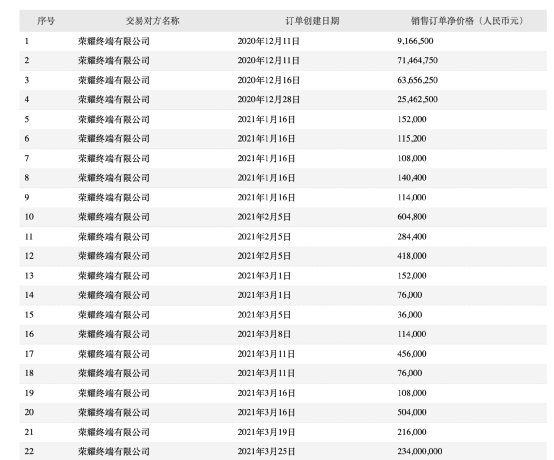Viewport: 554px width, 460px height.
Task: Click row number 19
Action: point(29,393)
